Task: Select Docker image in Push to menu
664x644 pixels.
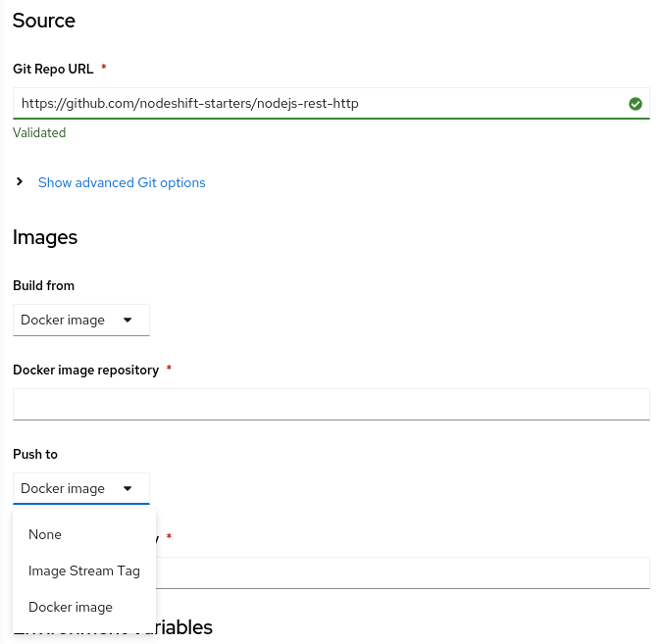Action: coord(84,607)
